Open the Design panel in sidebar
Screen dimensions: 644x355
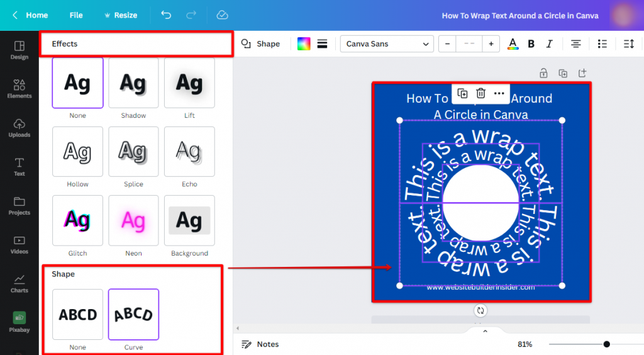coord(19,50)
